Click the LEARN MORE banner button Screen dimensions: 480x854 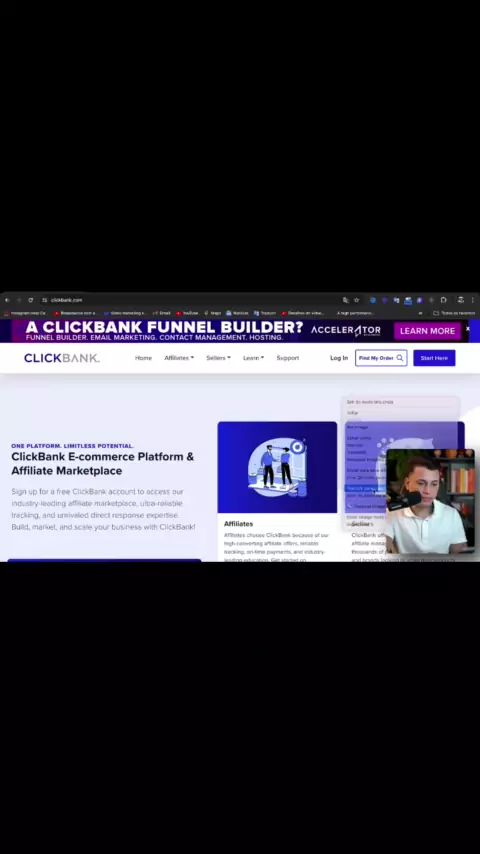[x=428, y=331]
